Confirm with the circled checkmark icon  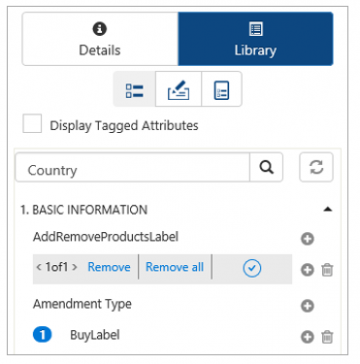point(252,268)
